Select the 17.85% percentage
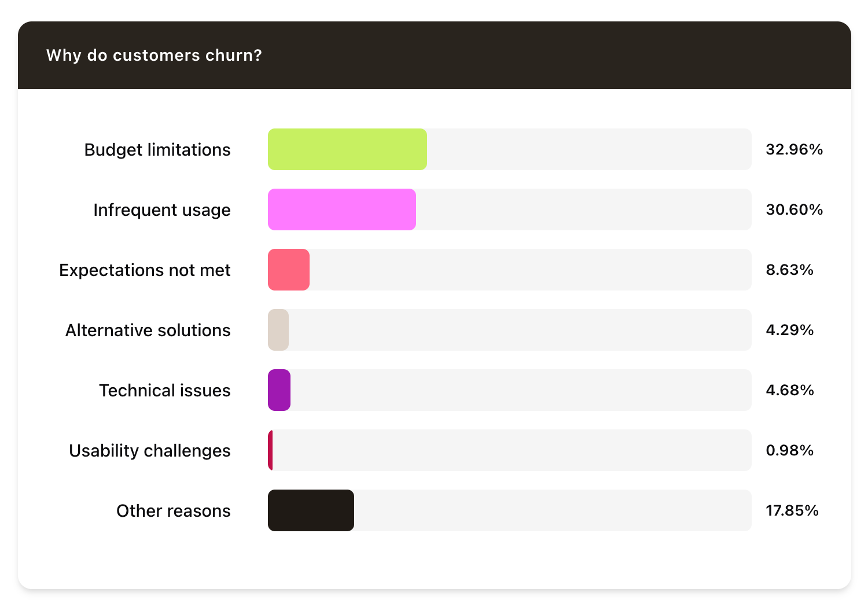Image resolution: width=868 pixels, height=603 pixels. [x=792, y=510]
